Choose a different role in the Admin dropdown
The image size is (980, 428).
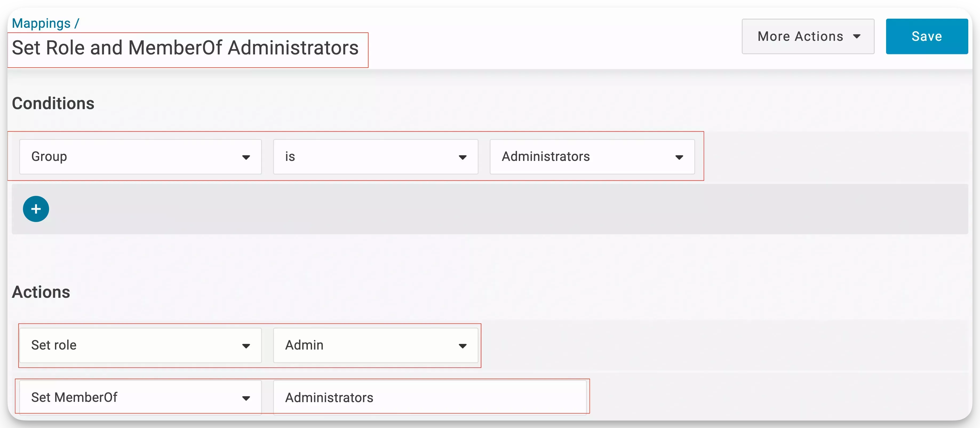[375, 345]
